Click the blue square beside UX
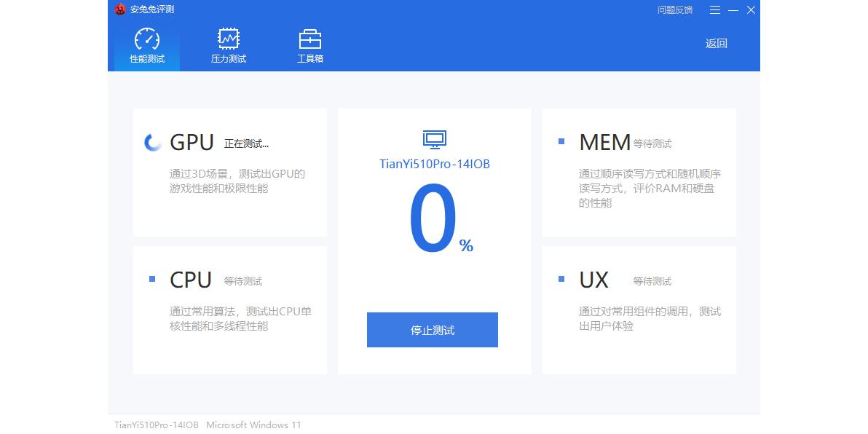 click(561, 279)
